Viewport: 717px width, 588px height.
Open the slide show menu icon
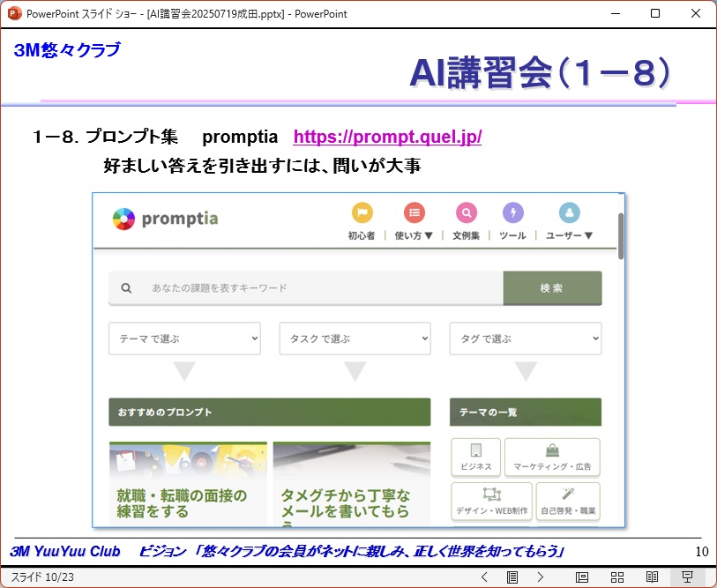(x=512, y=577)
